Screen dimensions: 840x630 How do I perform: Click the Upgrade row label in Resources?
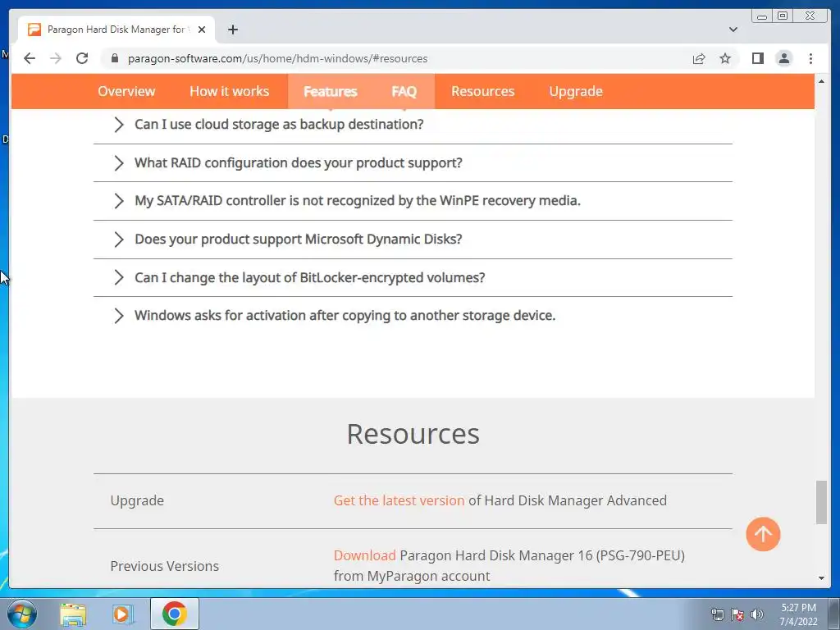coord(137,500)
